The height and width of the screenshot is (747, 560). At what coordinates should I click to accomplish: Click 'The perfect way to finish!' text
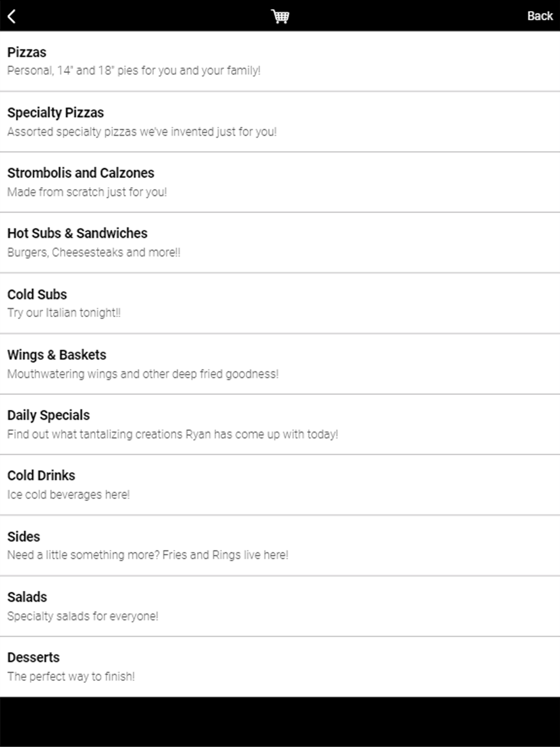click(x=71, y=676)
